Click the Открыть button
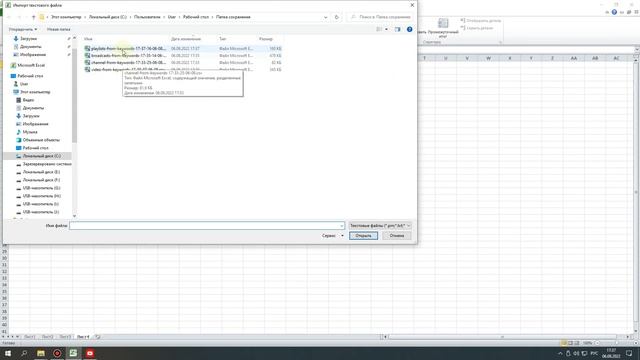The image size is (640, 360). (363, 236)
